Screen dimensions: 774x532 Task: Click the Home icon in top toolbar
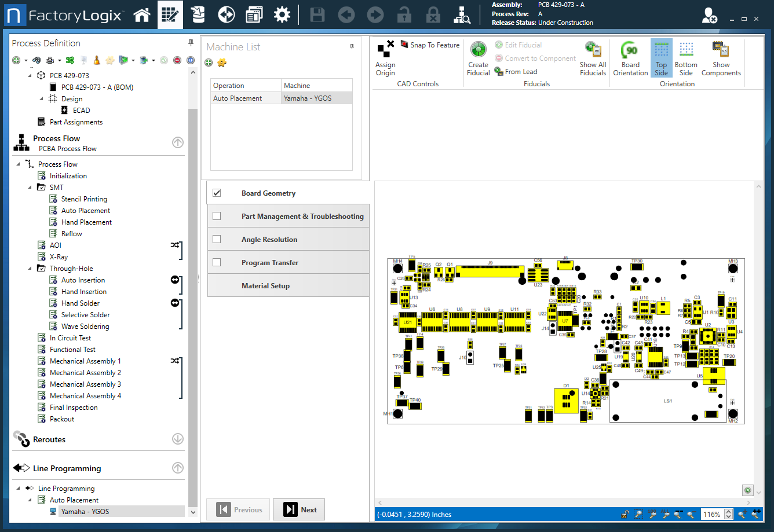pyautogui.click(x=142, y=15)
